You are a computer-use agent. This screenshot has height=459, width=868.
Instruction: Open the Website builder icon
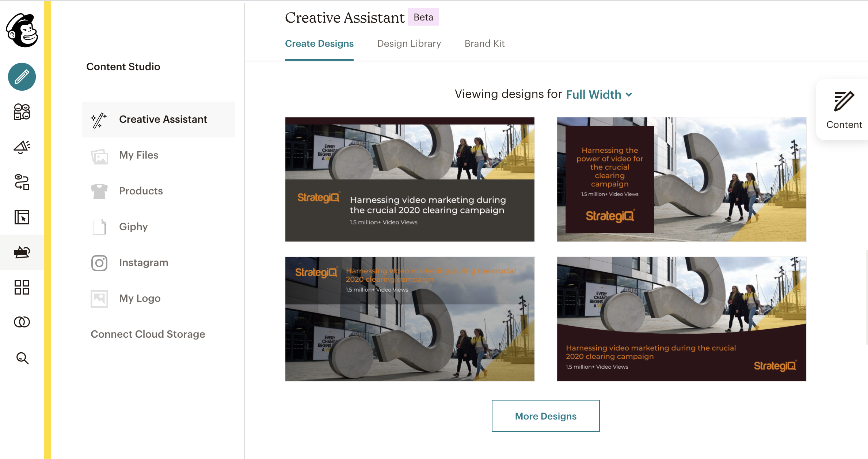click(x=22, y=217)
